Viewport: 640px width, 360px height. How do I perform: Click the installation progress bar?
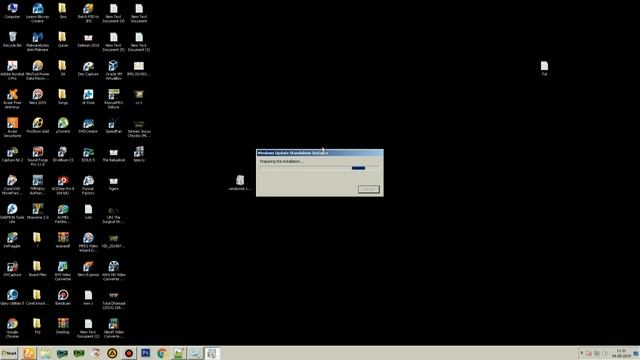320,168
